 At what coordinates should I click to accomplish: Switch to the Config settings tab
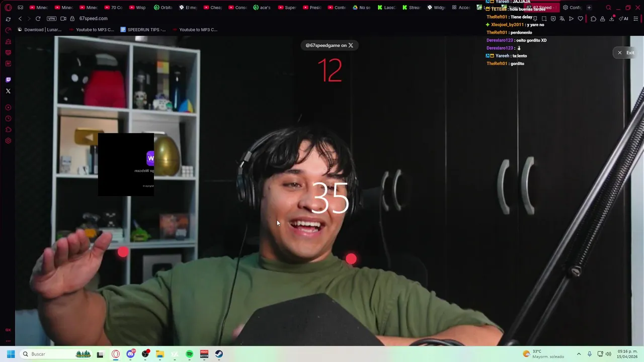tap(572, 8)
